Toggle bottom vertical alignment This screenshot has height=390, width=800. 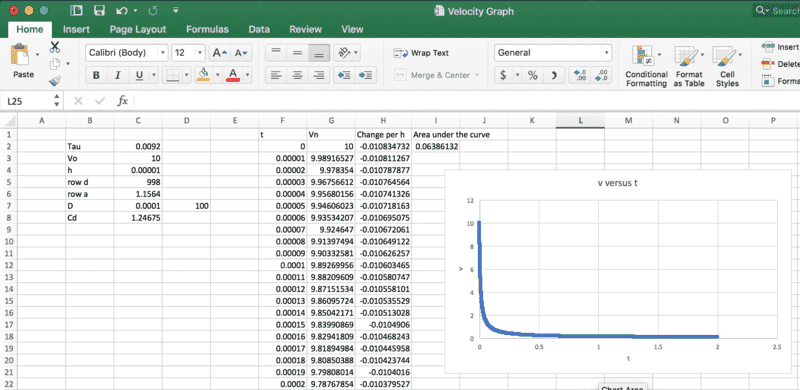coord(318,53)
